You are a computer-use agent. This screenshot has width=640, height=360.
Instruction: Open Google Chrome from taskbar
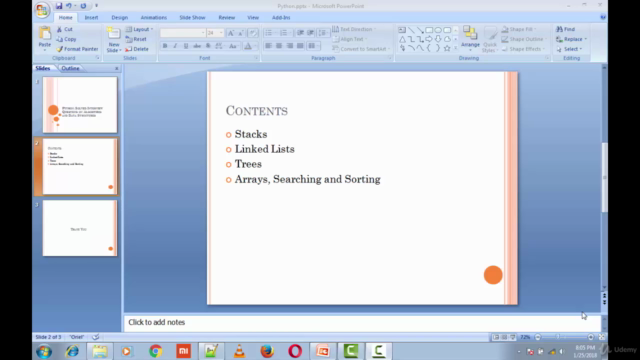(156, 351)
